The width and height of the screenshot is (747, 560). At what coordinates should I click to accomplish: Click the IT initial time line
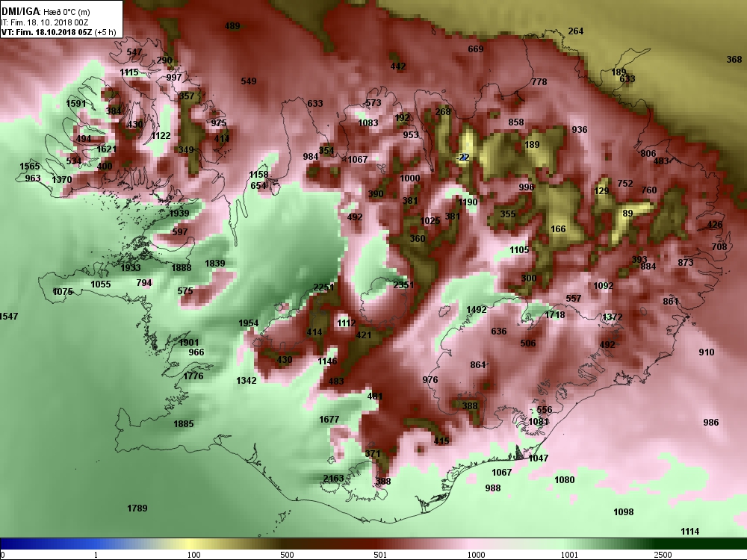click(45, 22)
